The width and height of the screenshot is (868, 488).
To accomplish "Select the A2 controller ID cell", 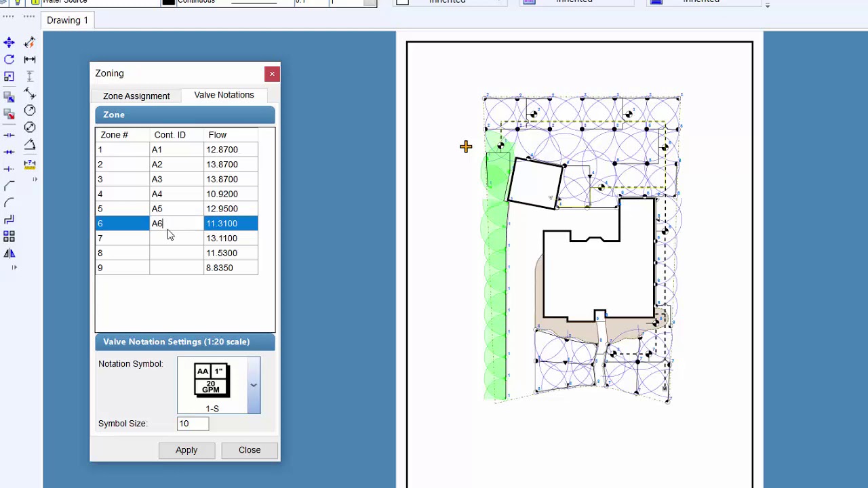I will (x=176, y=165).
